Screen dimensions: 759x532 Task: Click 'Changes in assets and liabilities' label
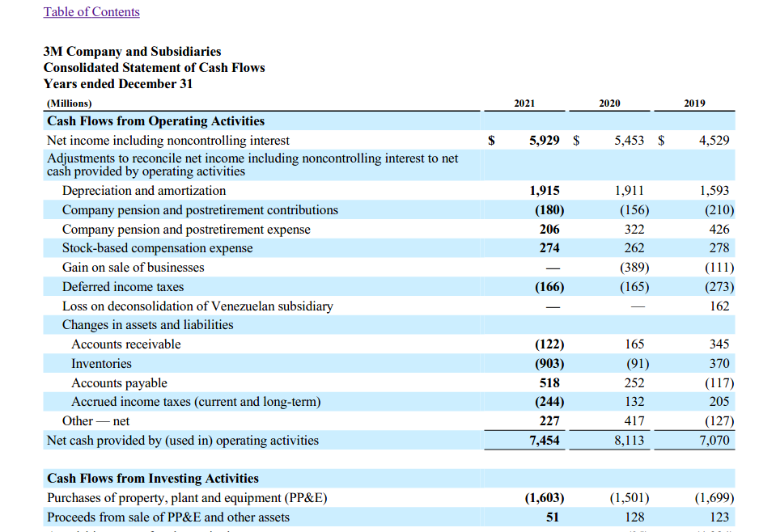tap(147, 325)
